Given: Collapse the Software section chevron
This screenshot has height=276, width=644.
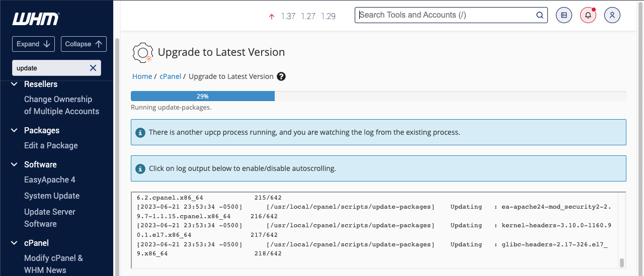Looking at the screenshot, I should pos(15,165).
